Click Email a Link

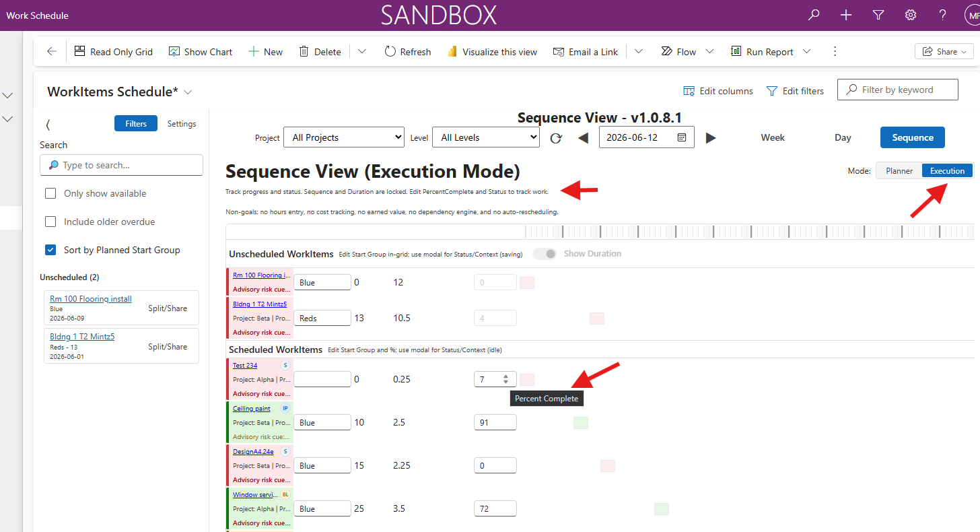[586, 52]
